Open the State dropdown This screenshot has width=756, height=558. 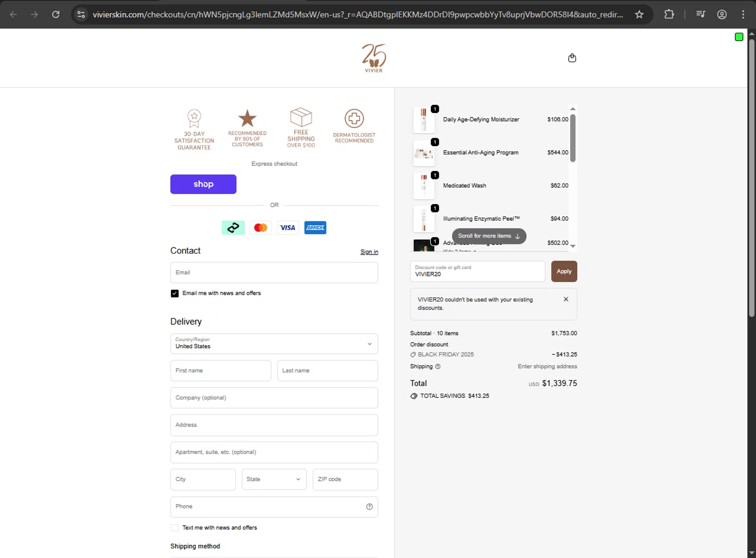(x=274, y=479)
